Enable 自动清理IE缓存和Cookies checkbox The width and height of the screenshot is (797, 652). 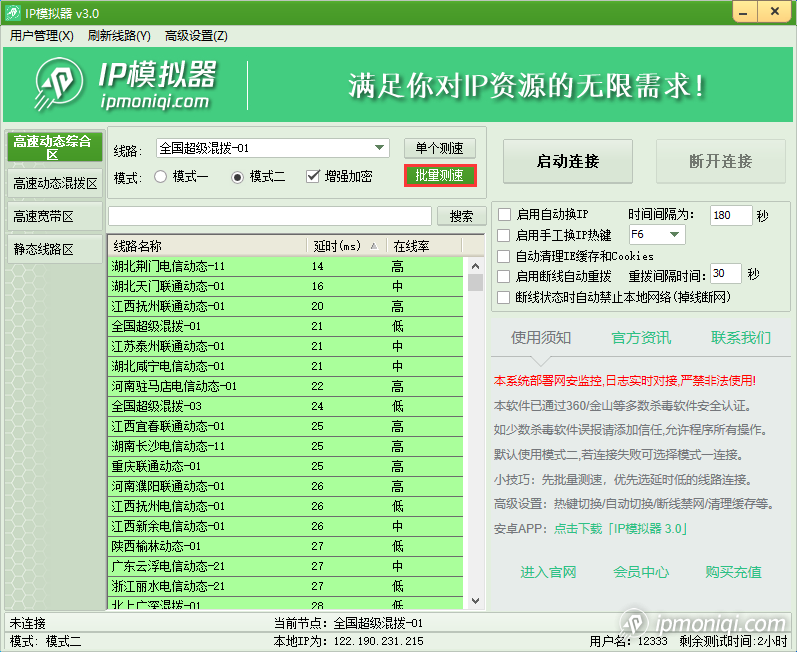tap(505, 256)
